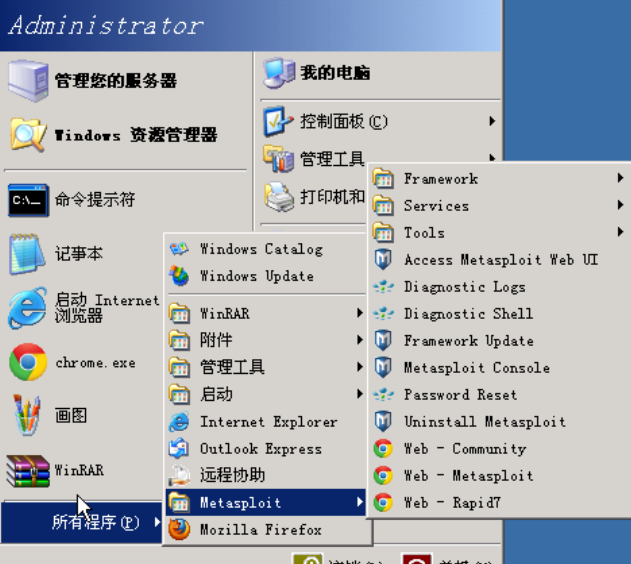Select 管理工具 label in right Start pane
The image size is (631, 564).
click(332, 158)
